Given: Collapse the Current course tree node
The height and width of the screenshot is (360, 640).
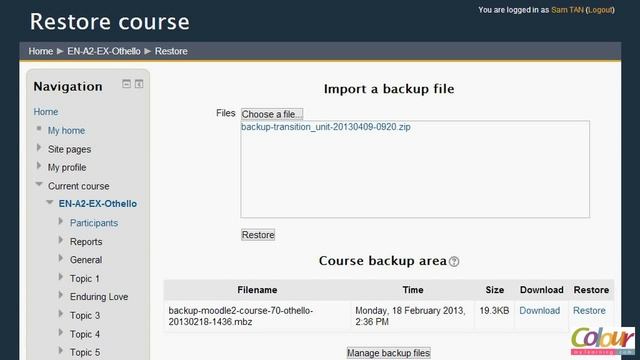Looking at the screenshot, I should 39,184.
